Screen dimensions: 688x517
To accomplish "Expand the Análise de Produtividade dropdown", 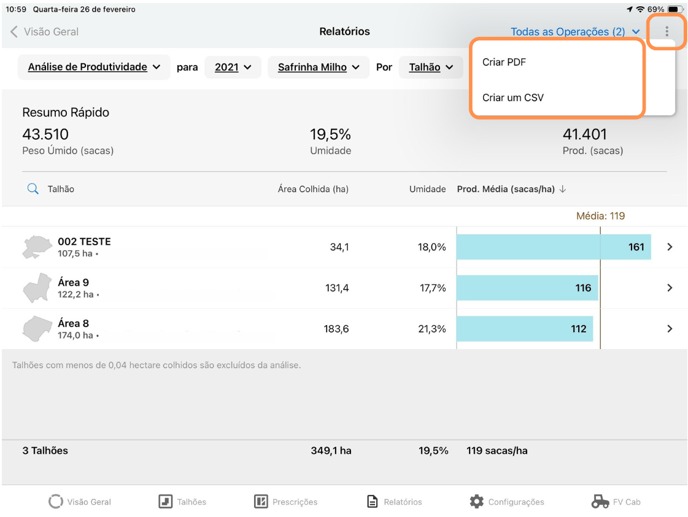I will pos(93,67).
